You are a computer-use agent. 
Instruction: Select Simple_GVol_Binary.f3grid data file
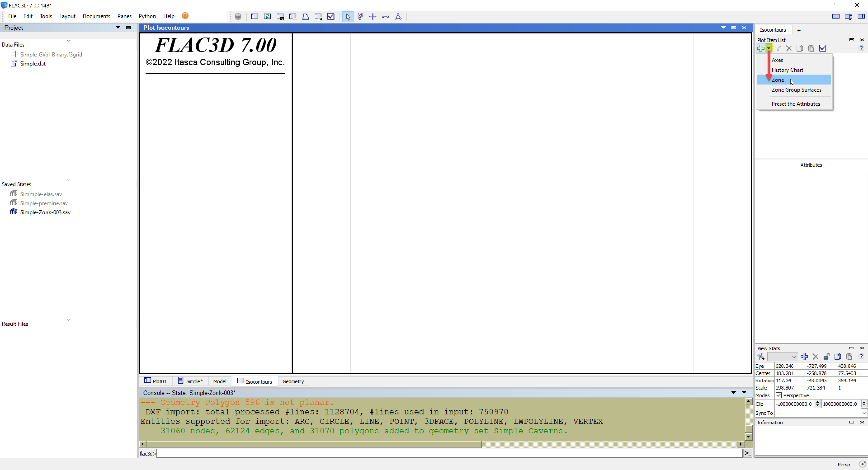coord(51,54)
